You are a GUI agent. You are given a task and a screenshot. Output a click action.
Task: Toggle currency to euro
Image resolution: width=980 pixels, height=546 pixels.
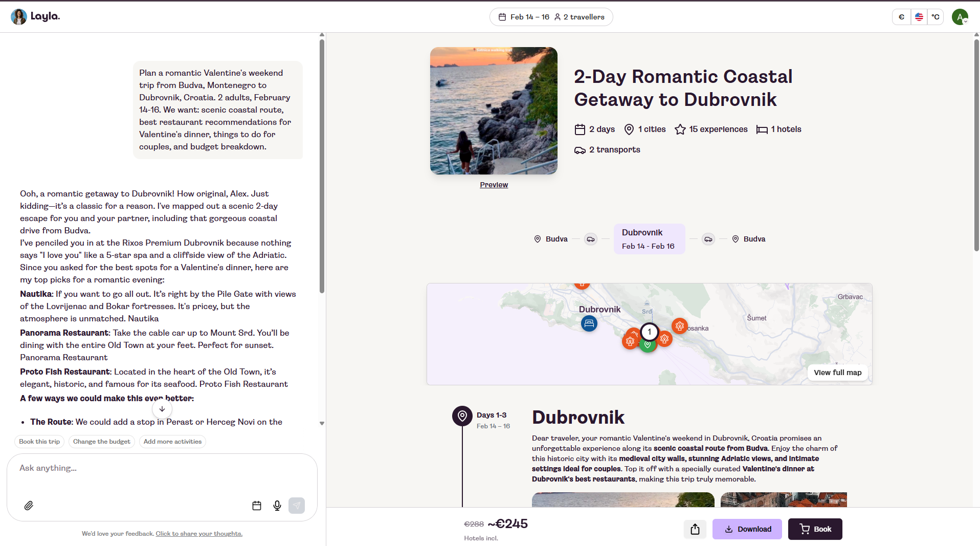point(901,17)
